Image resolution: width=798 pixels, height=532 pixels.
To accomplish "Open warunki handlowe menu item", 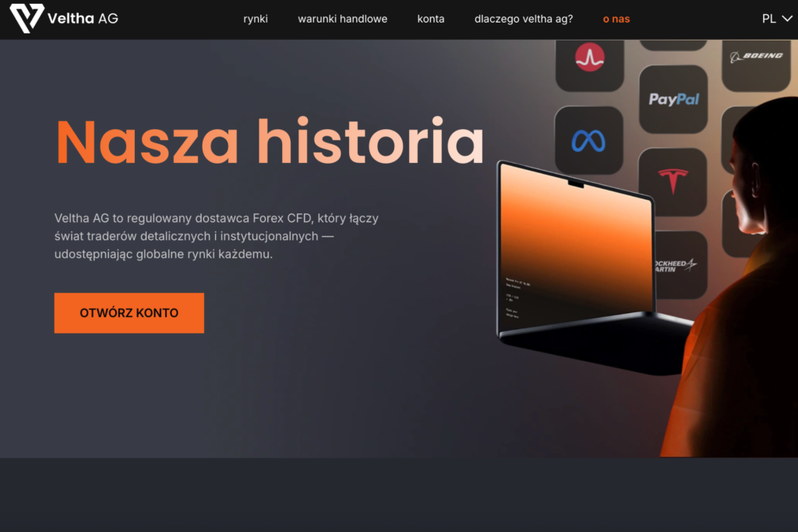I will coord(343,19).
